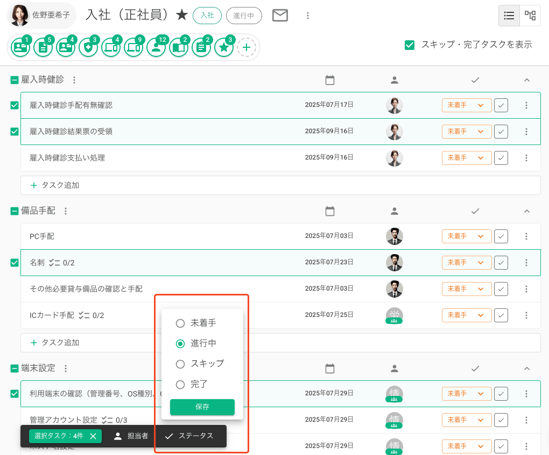Collapse the 端末設定 section chevron

pyautogui.click(x=527, y=369)
